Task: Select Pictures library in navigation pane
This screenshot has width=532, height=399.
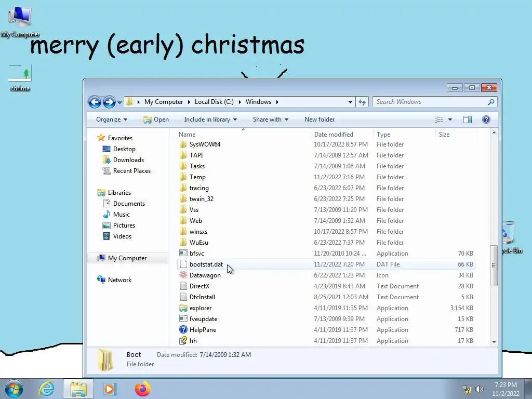Action: click(x=119, y=225)
